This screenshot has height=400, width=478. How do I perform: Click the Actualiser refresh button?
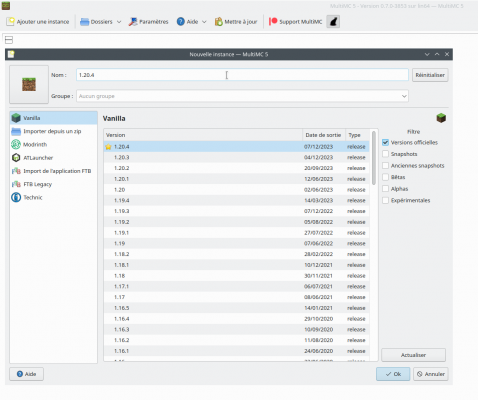(x=413, y=355)
